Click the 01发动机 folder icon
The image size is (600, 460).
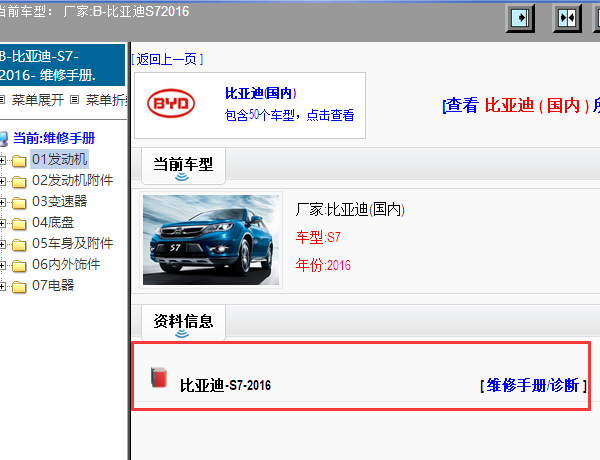19,161
